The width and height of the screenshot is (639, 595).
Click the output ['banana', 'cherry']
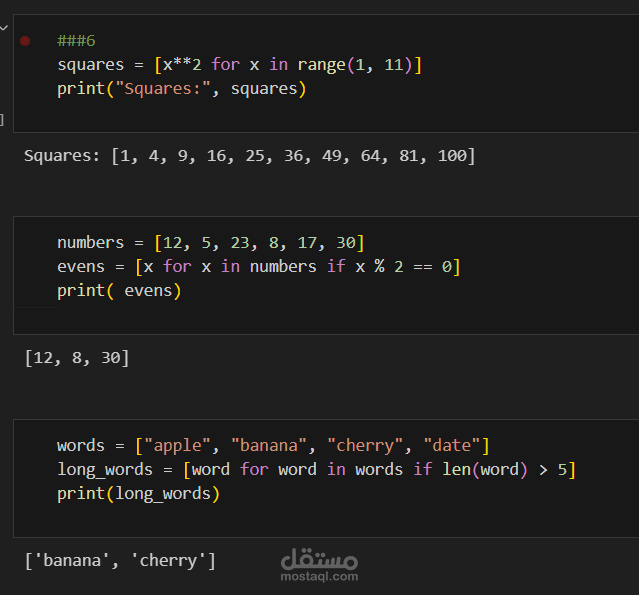click(x=120, y=561)
